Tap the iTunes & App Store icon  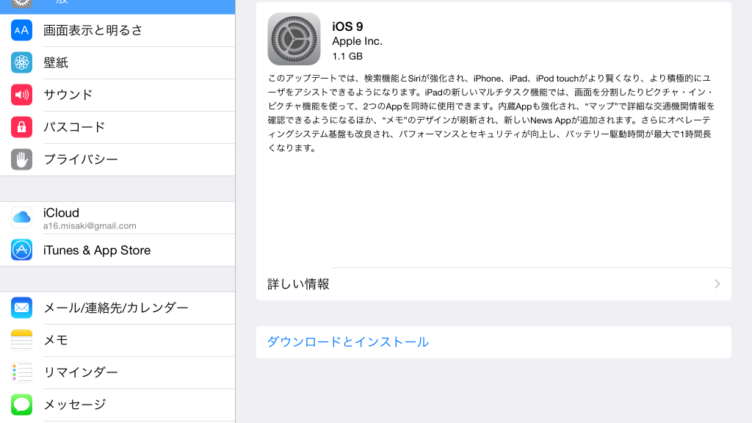tap(22, 250)
